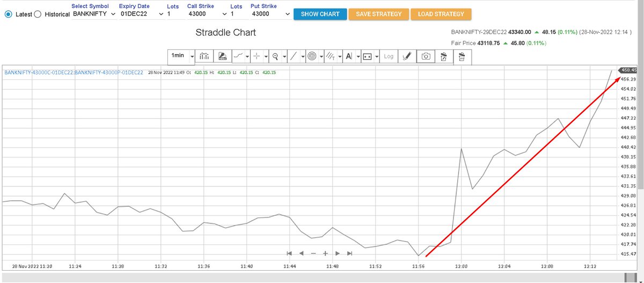Viewport: 644px width, 283px height.
Task: Select the trend line drawing tool
Action: [293, 56]
